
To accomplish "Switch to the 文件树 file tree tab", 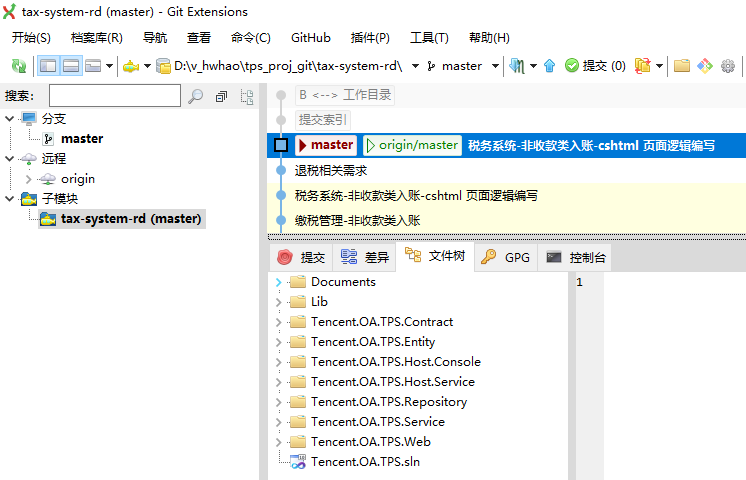I will (435, 256).
